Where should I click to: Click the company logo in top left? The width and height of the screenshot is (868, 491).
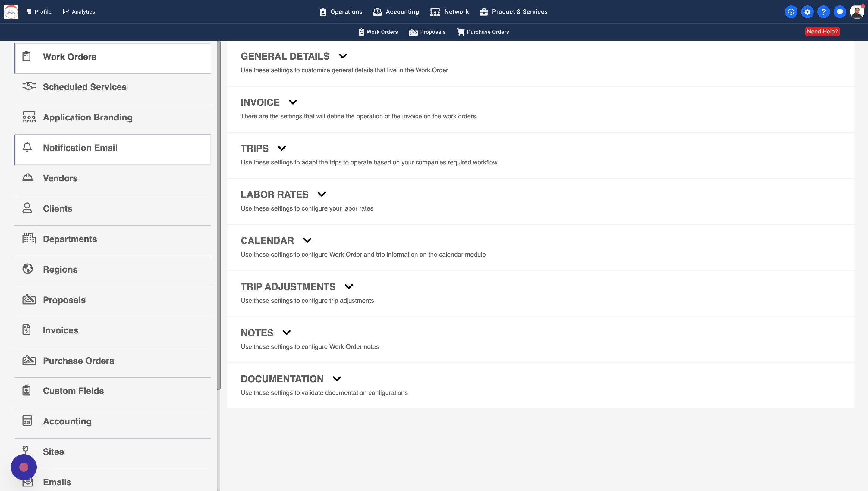(11, 12)
